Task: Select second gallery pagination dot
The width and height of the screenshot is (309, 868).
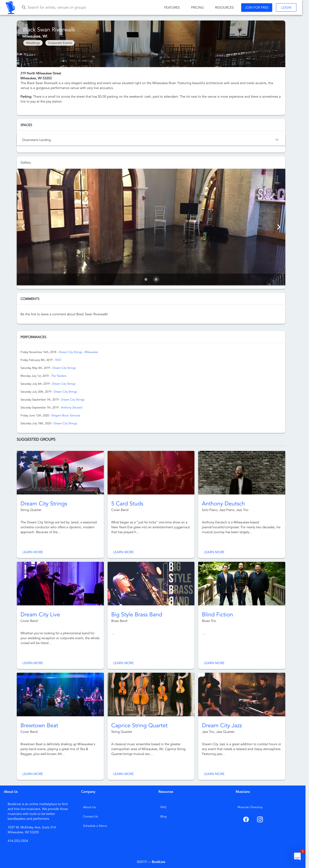Action: coord(156,279)
